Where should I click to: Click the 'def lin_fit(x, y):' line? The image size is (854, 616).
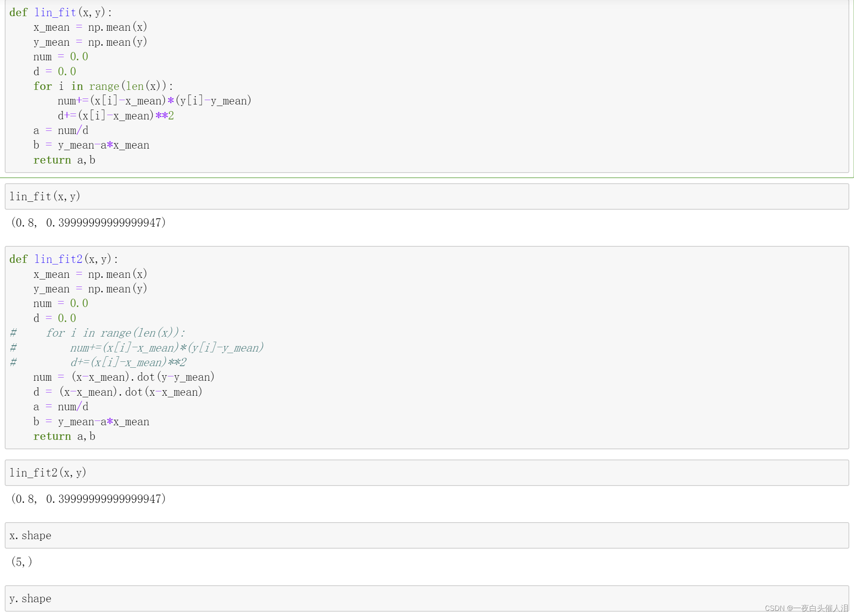pos(61,13)
